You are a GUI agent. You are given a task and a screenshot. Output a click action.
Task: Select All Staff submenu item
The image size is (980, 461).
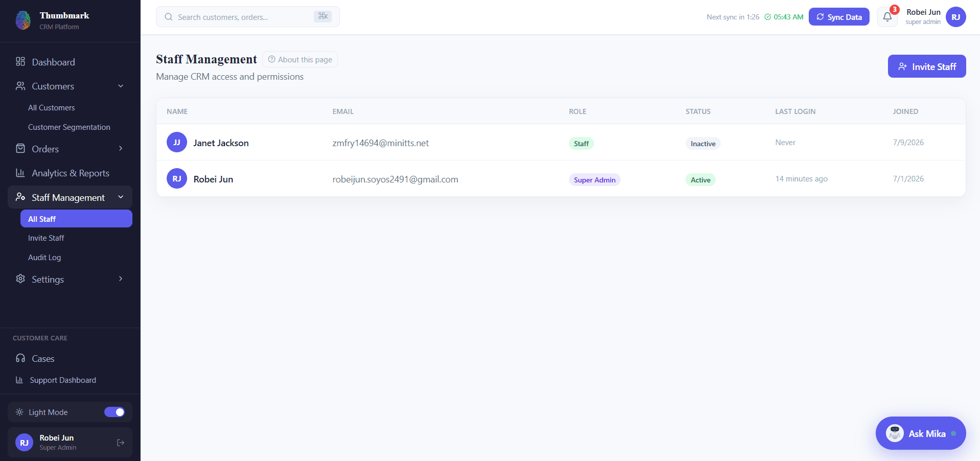coord(76,219)
